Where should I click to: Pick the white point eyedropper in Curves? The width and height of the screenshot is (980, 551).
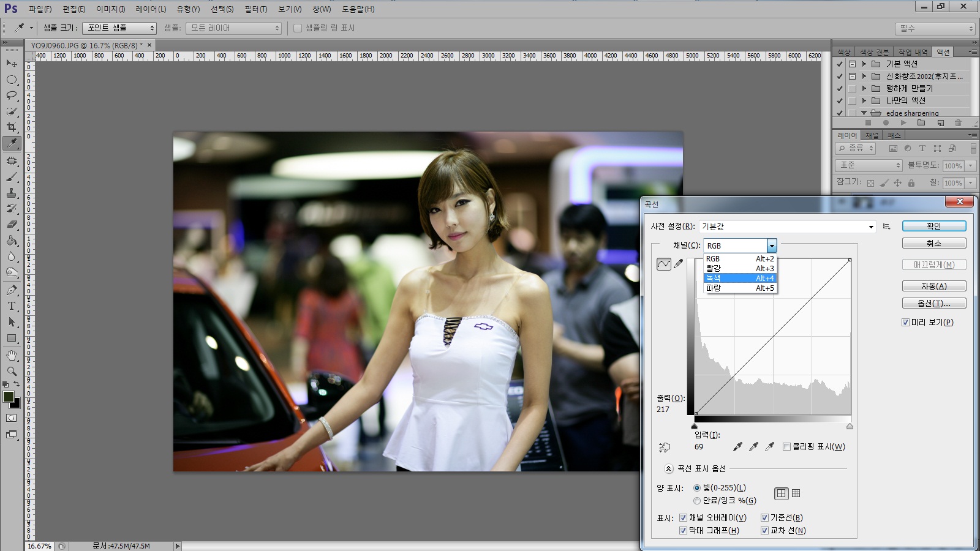point(770,447)
